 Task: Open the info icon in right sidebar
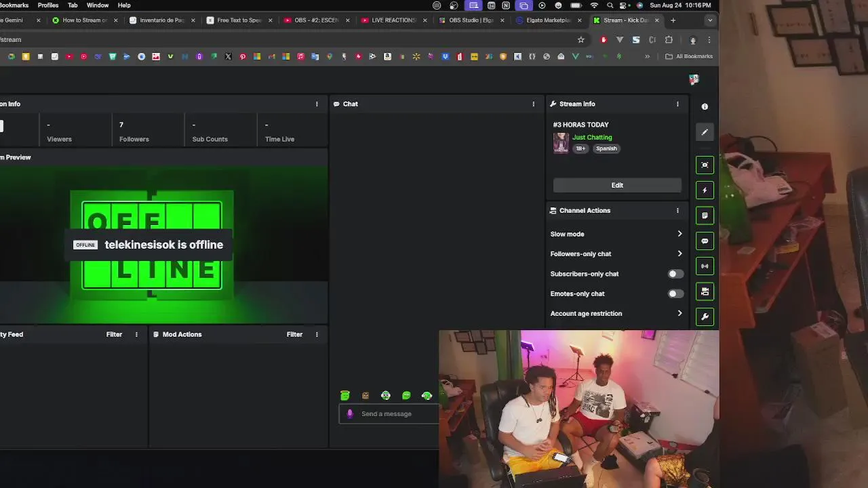click(x=705, y=106)
